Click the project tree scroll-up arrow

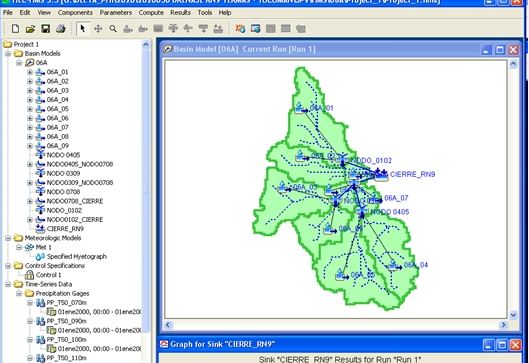146,45
